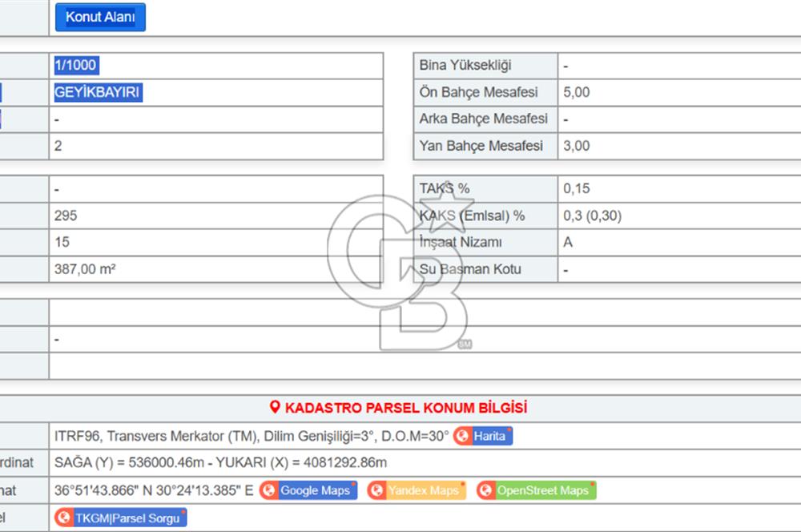Click the Yandex Maps button icon
Screen dimensions: 801x532
point(376,490)
